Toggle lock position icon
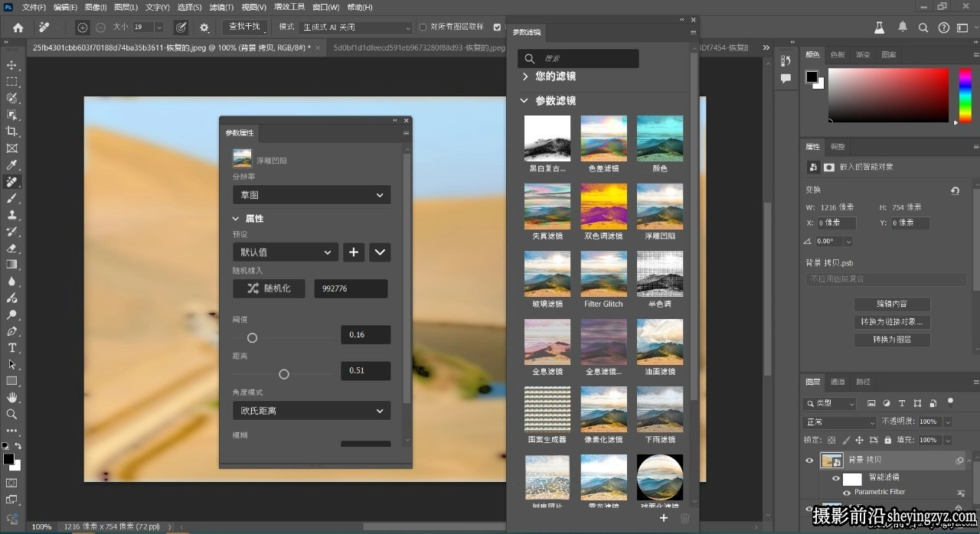Screen dimensions: 980x534 859,440
